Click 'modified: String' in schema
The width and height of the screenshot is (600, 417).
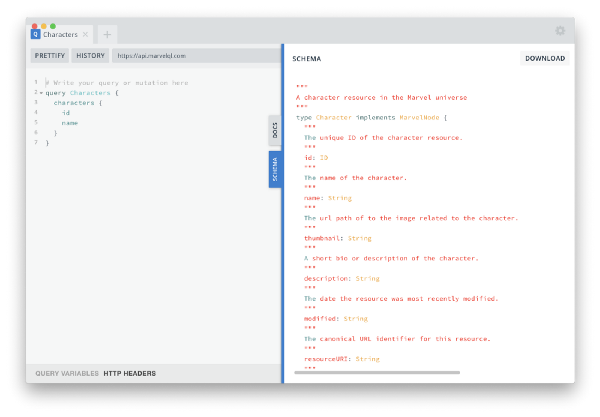pyautogui.click(x=336, y=319)
